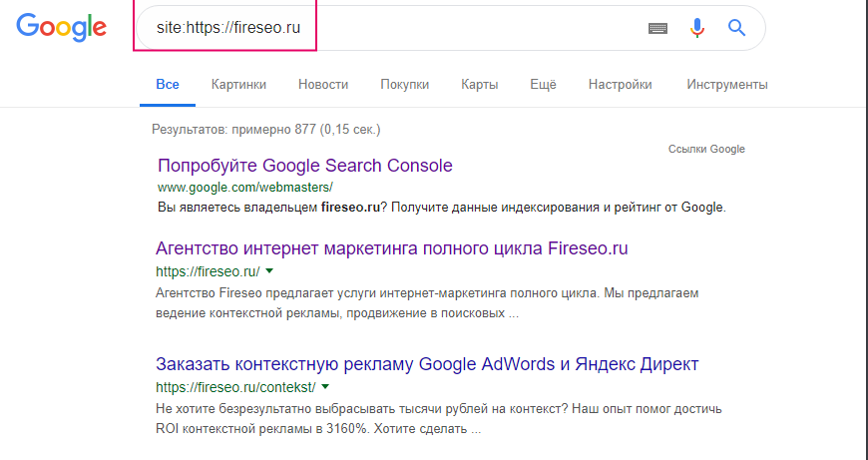
Task: Show search Инструменты options
Action: coord(726,85)
